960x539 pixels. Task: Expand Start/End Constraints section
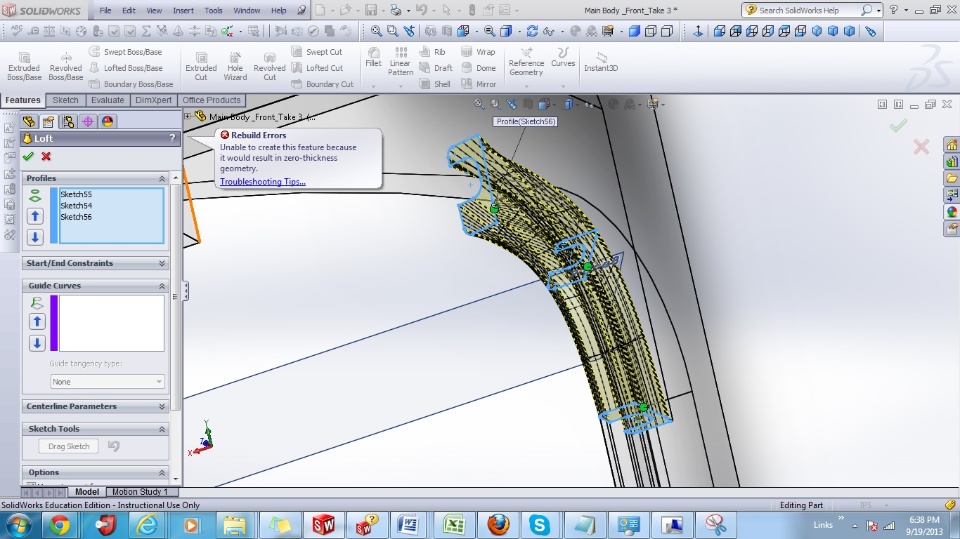click(162, 263)
